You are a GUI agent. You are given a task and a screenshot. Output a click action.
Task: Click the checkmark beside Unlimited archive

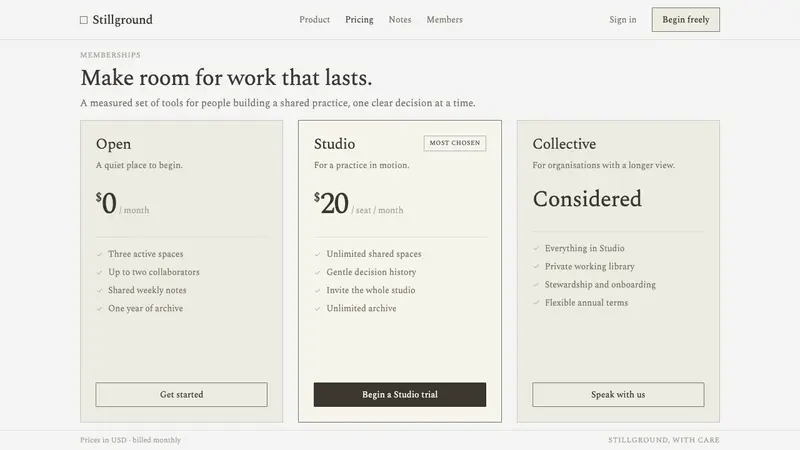pyautogui.click(x=317, y=309)
